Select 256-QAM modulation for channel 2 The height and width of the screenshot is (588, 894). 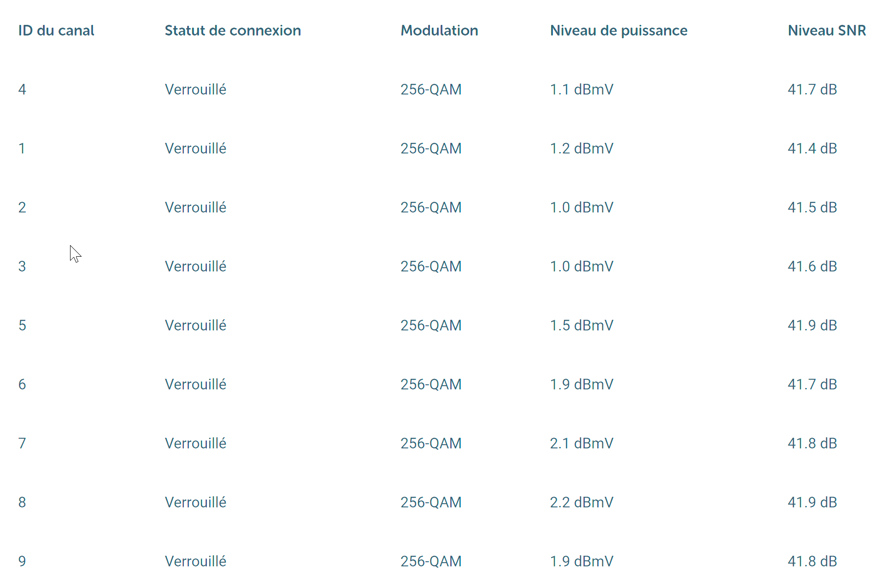[431, 207]
